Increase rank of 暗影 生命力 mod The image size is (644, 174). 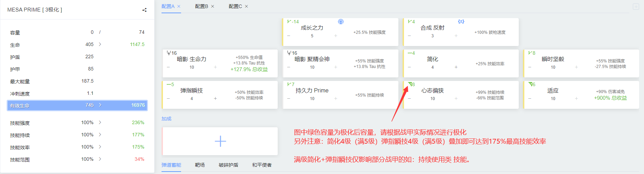(215, 67)
